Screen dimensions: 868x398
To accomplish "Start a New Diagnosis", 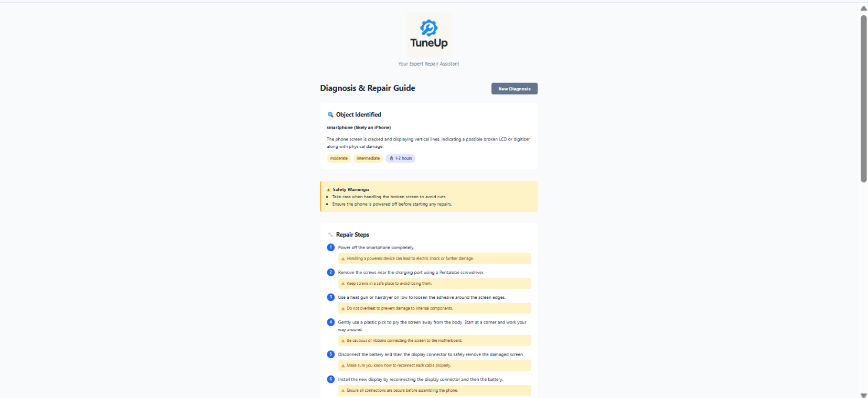I will 514,89.
